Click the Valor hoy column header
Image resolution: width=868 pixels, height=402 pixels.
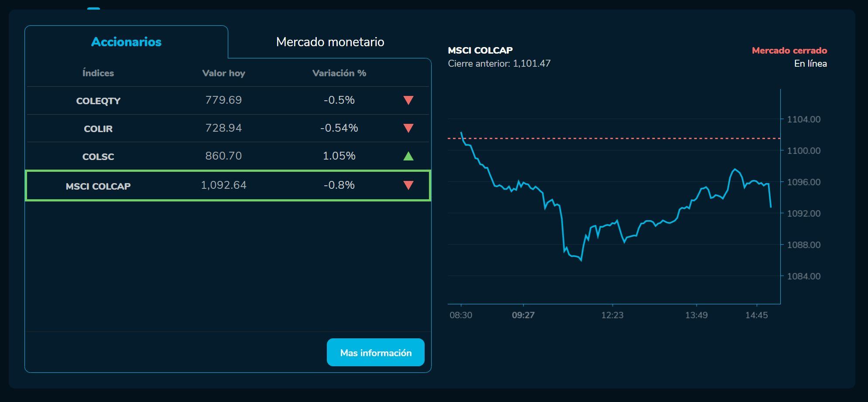coord(223,73)
